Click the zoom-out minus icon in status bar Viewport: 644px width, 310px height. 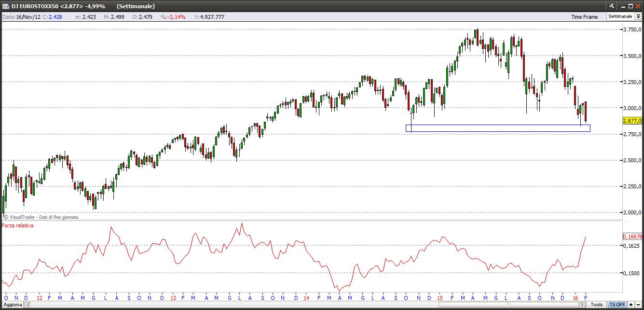(639, 305)
